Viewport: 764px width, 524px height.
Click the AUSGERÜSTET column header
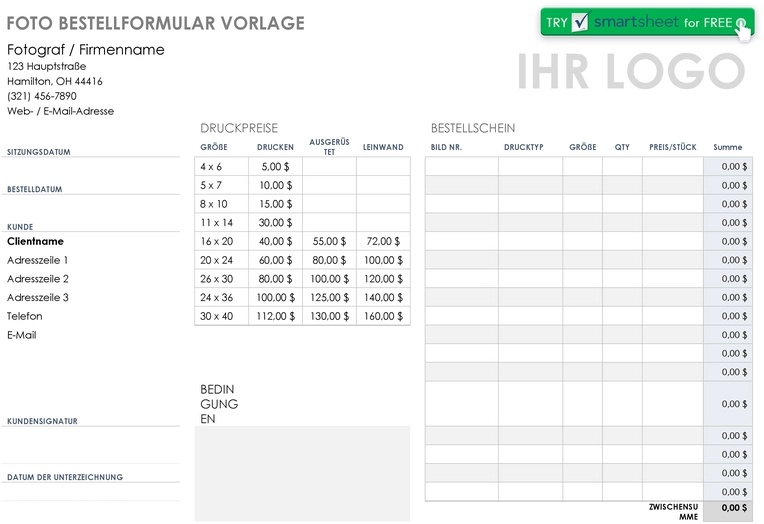(329, 147)
